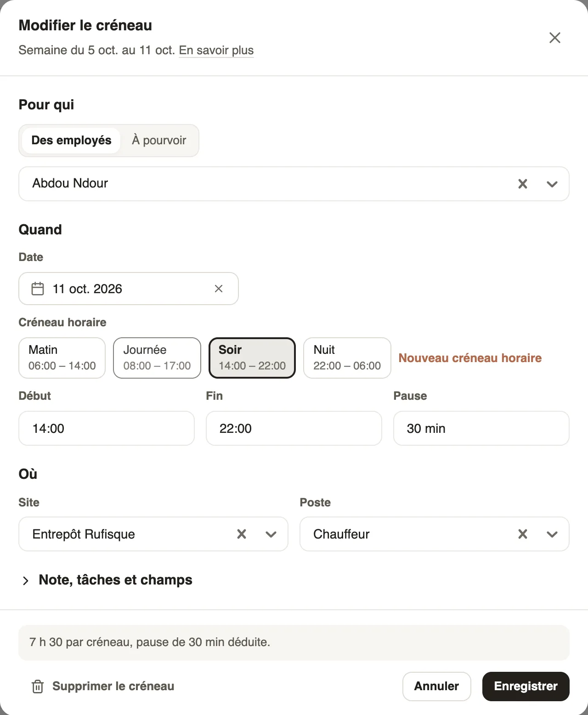Screen dimensions: 588x715
Task: Open the date picker field
Action: (x=129, y=289)
